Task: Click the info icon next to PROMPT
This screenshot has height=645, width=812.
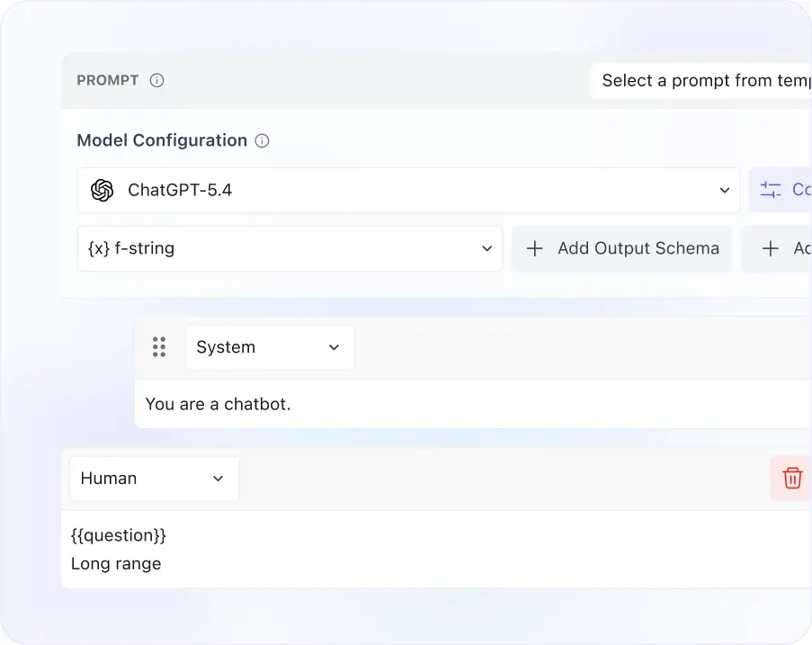Action: point(156,80)
